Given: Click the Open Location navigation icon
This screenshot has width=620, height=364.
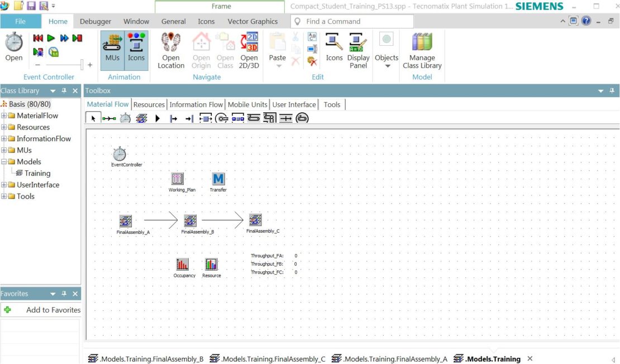Looking at the screenshot, I should tap(170, 50).
